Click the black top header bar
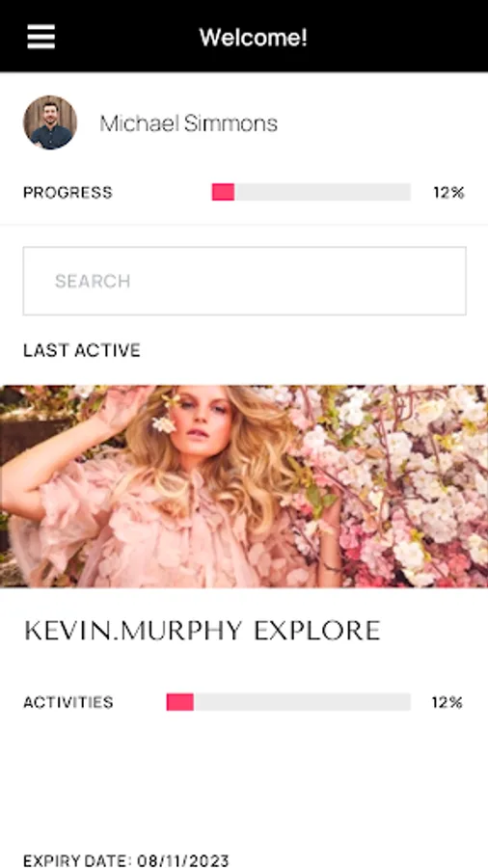The width and height of the screenshot is (488, 868). [x=244, y=36]
